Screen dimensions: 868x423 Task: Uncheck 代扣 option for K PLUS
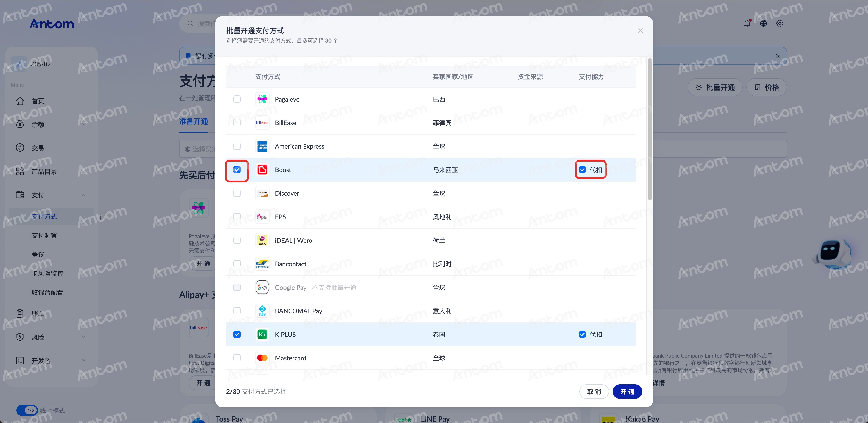(x=582, y=334)
